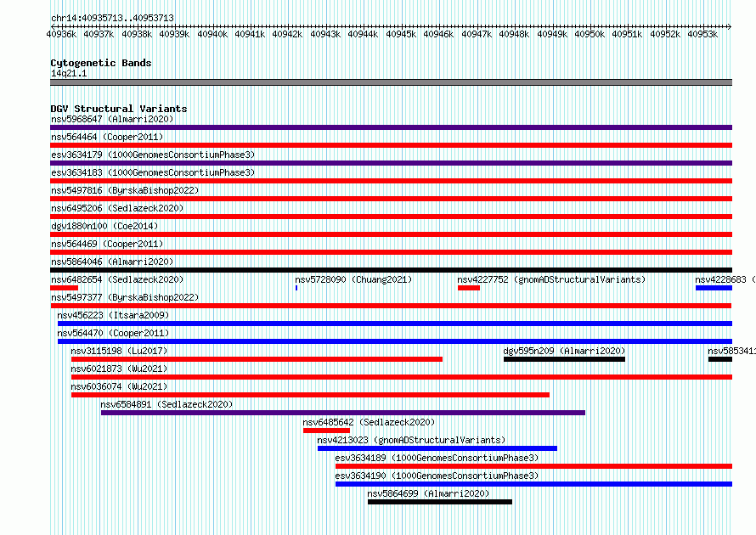The image size is (756, 535).
Task: Click the red dgv1880n100 variant bar
Action: point(391,234)
